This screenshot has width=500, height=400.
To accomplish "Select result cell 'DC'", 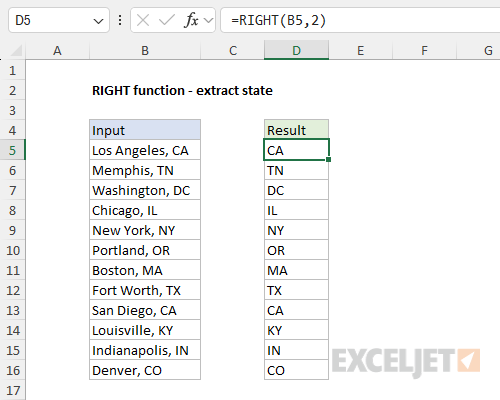I will pyautogui.click(x=296, y=190).
